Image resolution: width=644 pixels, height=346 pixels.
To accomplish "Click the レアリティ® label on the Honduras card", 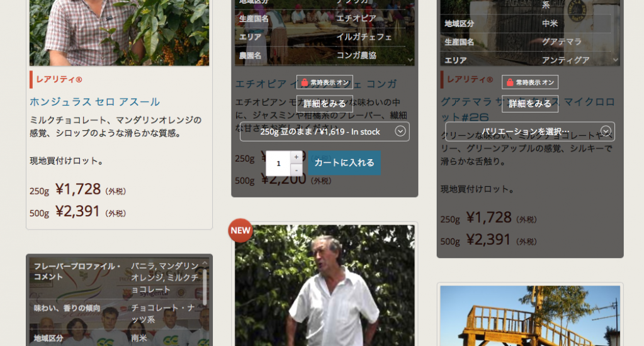I will click(59, 80).
